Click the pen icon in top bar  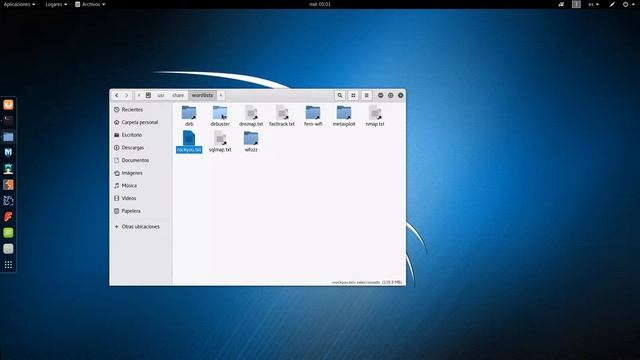click(x=612, y=4)
